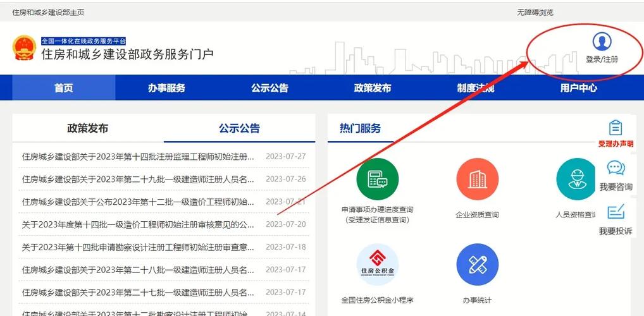The height and width of the screenshot is (316, 644).
Task: Open 人员资格查询 teal worker icon
Action: 576,179
